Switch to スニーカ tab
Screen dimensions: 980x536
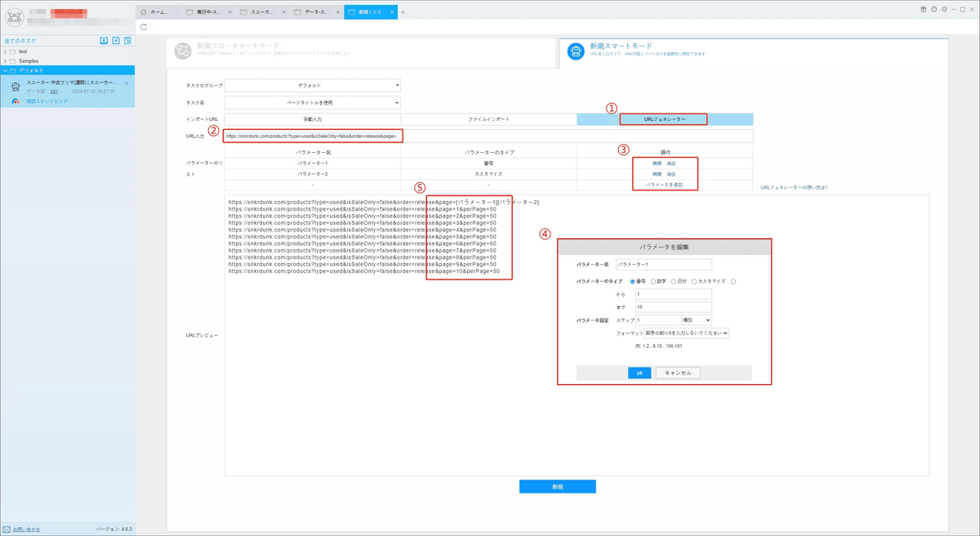click(x=261, y=12)
